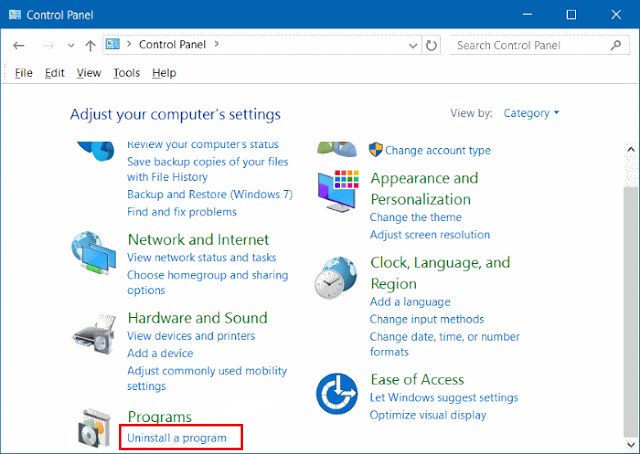The image size is (640, 454).
Task: Click Adjust screen resolution link
Action: pyautogui.click(x=430, y=235)
